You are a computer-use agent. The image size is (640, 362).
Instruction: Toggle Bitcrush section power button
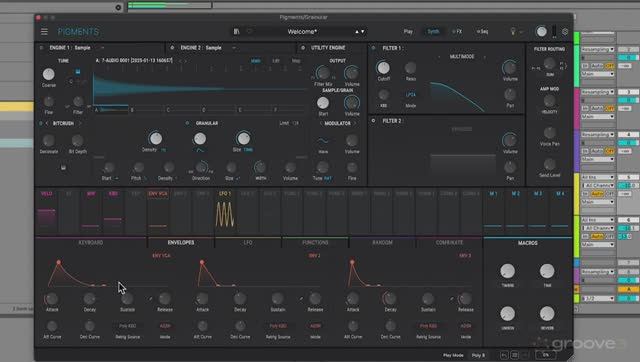click(x=40, y=123)
